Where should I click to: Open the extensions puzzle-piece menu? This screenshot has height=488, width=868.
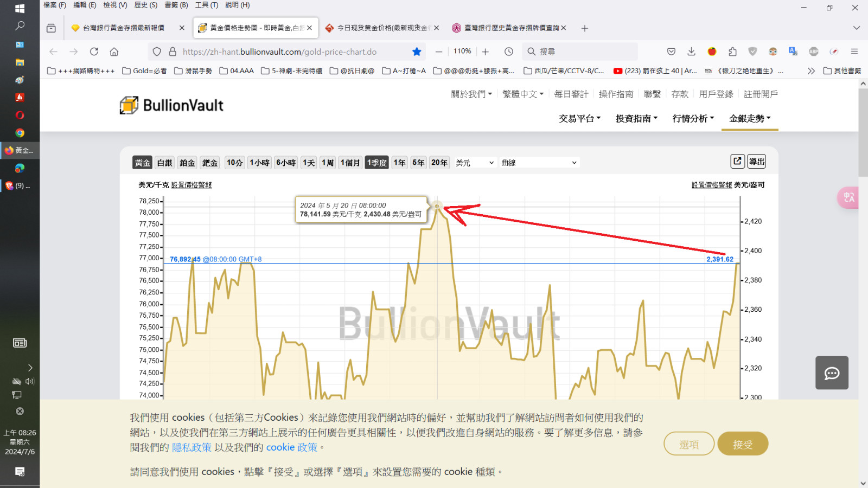pyautogui.click(x=732, y=52)
